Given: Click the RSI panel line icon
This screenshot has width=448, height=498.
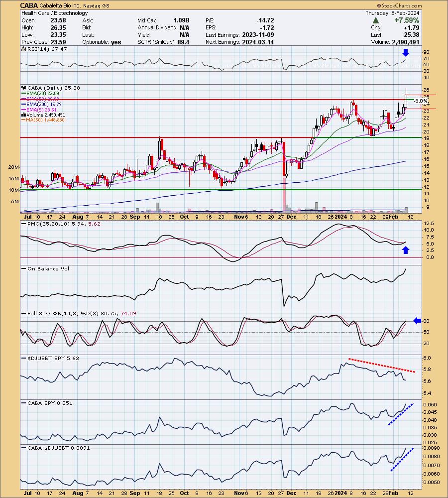Looking at the screenshot, I should click(23, 49).
